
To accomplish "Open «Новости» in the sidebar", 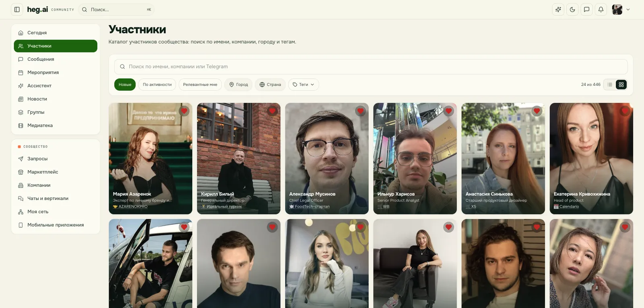I will pyautogui.click(x=56, y=99).
